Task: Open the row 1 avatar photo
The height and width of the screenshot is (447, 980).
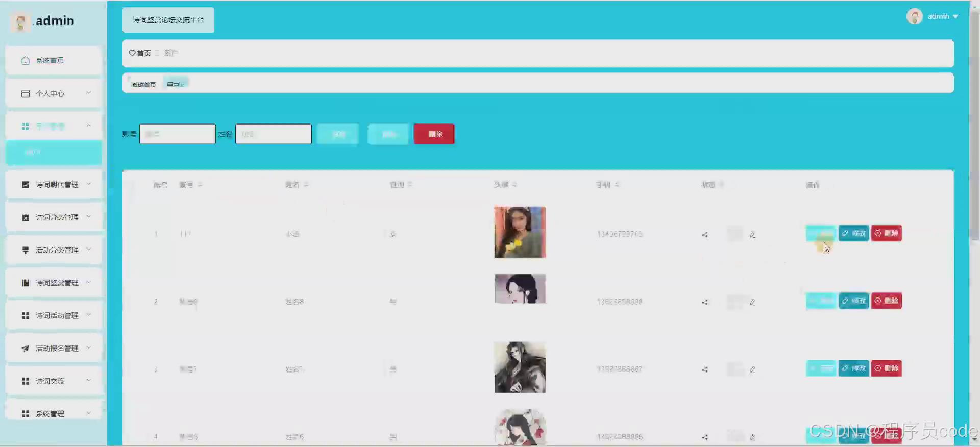Action: pyautogui.click(x=520, y=232)
